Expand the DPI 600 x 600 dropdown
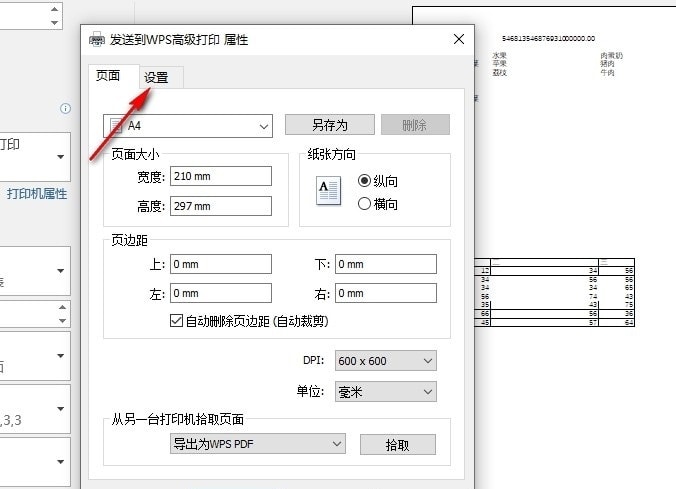The image size is (676, 489). (385, 361)
